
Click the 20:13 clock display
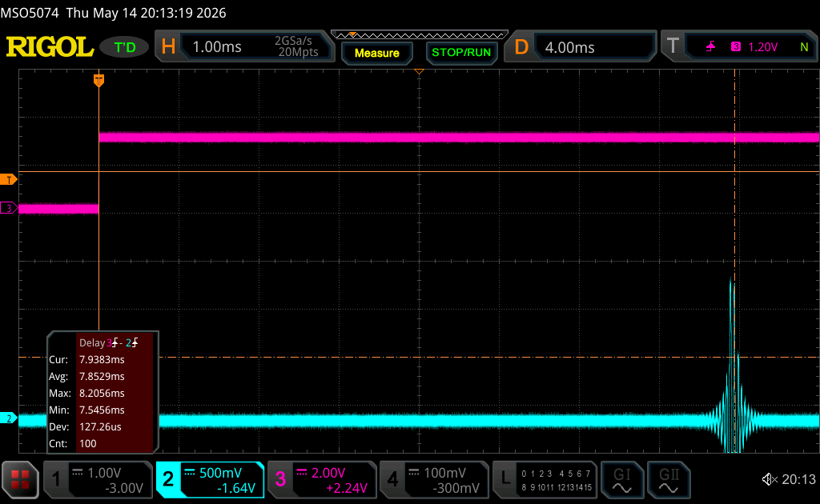click(798, 479)
